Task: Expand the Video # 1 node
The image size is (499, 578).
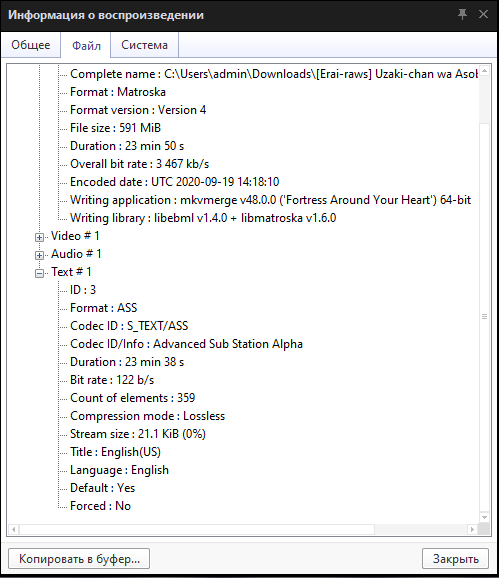Action: (39, 237)
